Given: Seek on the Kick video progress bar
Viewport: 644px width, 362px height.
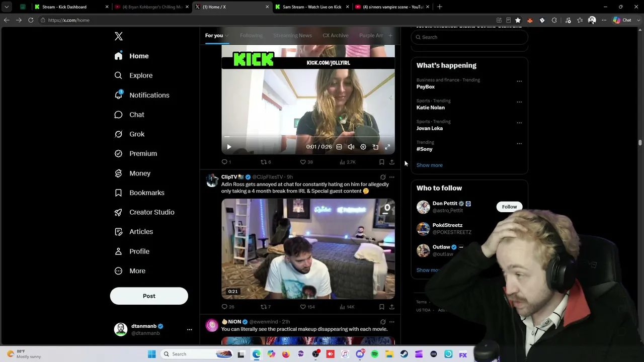Looking at the screenshot, I should pos(308,137).
